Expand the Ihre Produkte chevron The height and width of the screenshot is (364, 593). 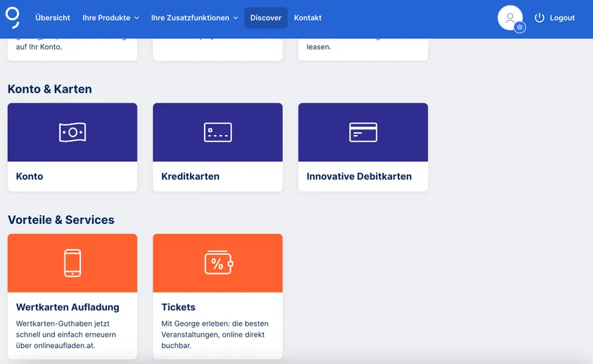click(x=137, y=18)
